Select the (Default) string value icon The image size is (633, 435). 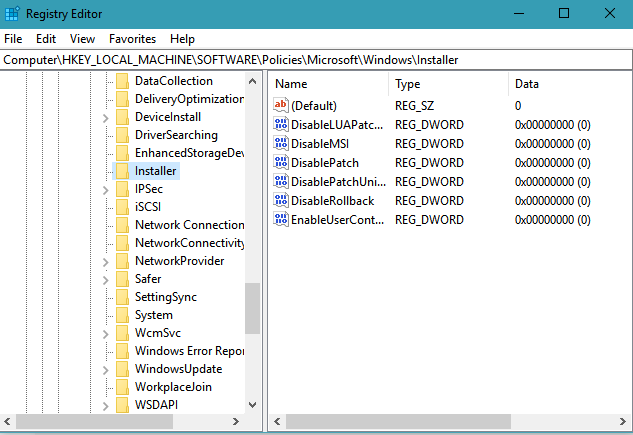280,106
